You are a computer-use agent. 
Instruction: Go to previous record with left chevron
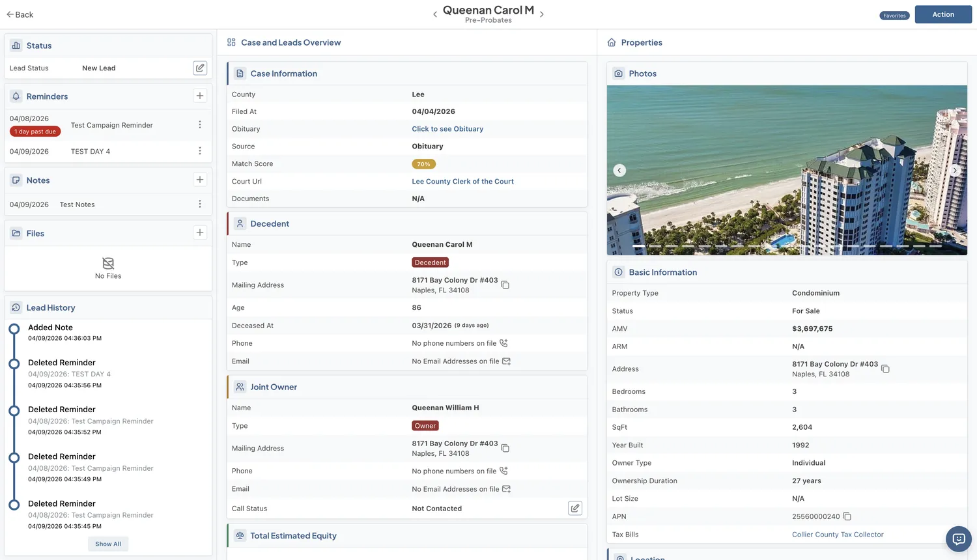pos(435,13)
